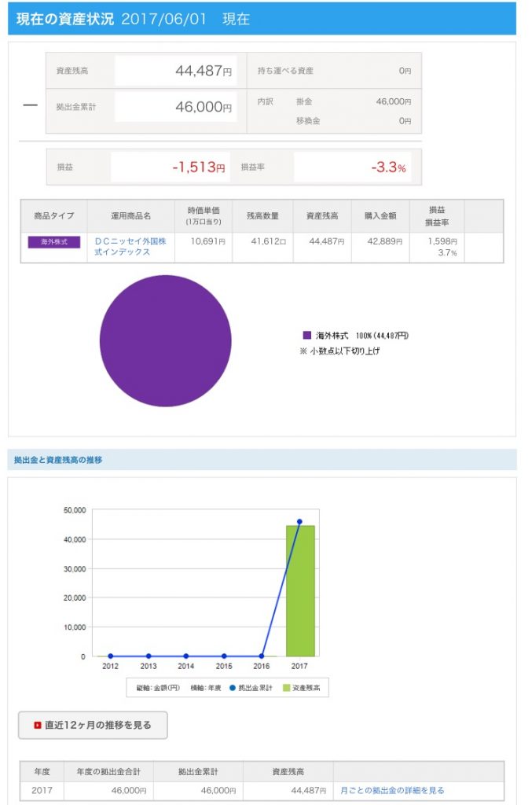Click the red arrow icon in the 直近12ヶ月 button
This screenshot has width=532, height=805.
coord(37,725)
